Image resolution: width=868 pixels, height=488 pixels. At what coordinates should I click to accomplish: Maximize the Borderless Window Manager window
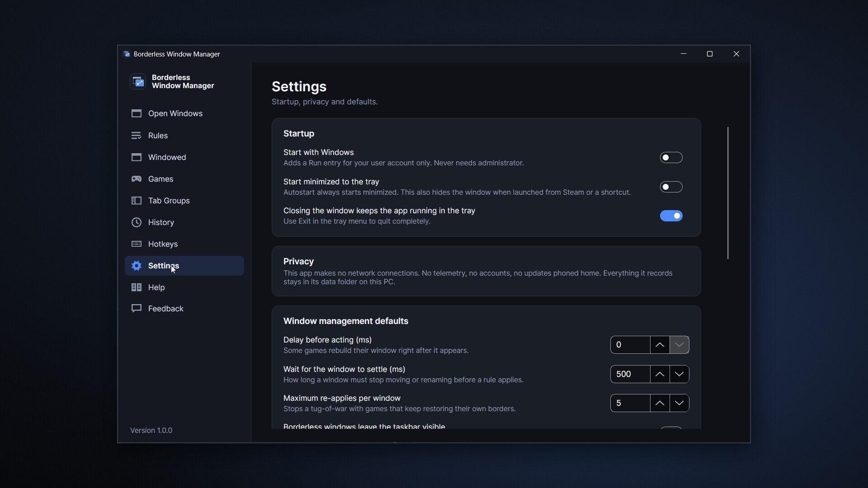click(x=710, y=54)
